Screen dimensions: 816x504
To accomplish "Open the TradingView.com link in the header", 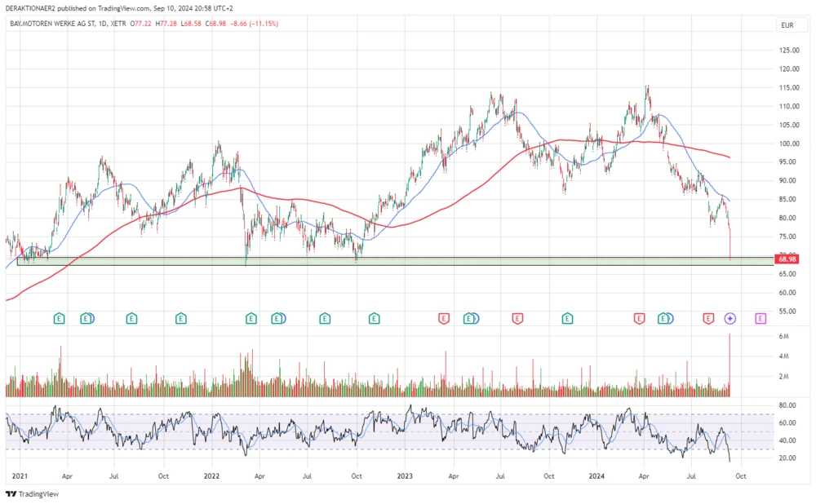I will tap(121, 7).
